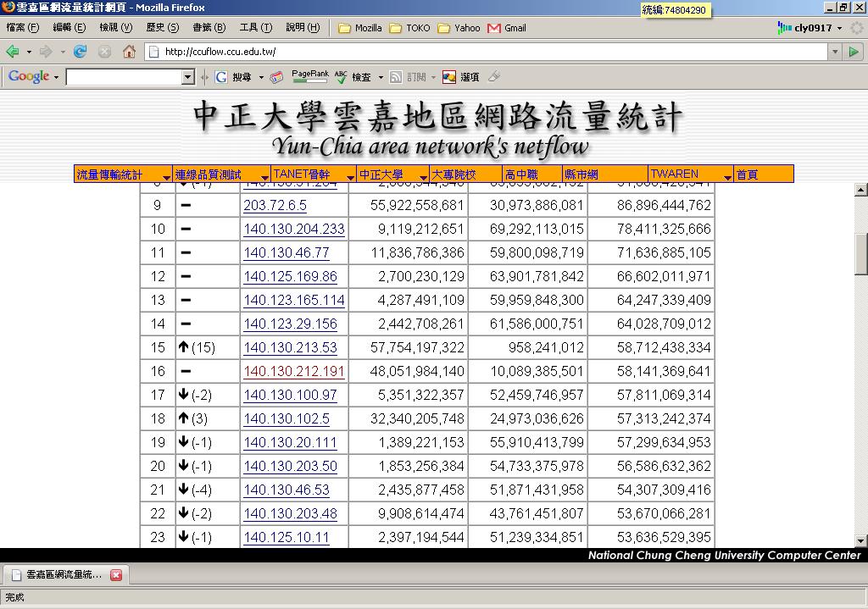Screen dimensions: 868x609
Task: Open the 編輯 (E) menu
Action: click(x=70, y=28)
